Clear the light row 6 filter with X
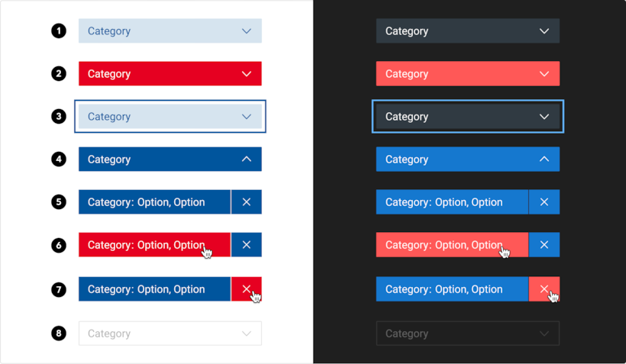Screen dimensions: 626x364 point(246,245)
